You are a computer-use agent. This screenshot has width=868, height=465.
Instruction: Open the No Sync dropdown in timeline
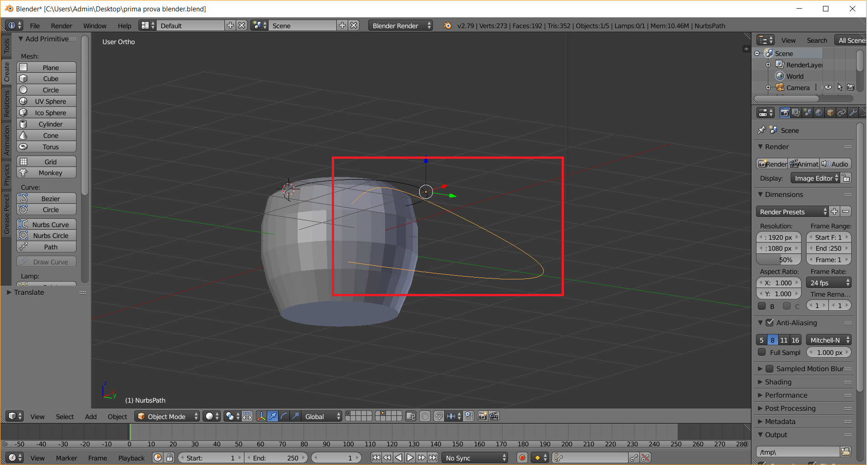(475, 458)
